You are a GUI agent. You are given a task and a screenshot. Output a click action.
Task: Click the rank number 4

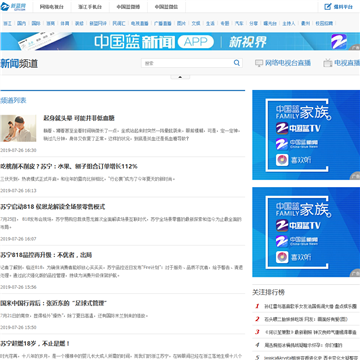pyautogui.click(x=257, y=345)
